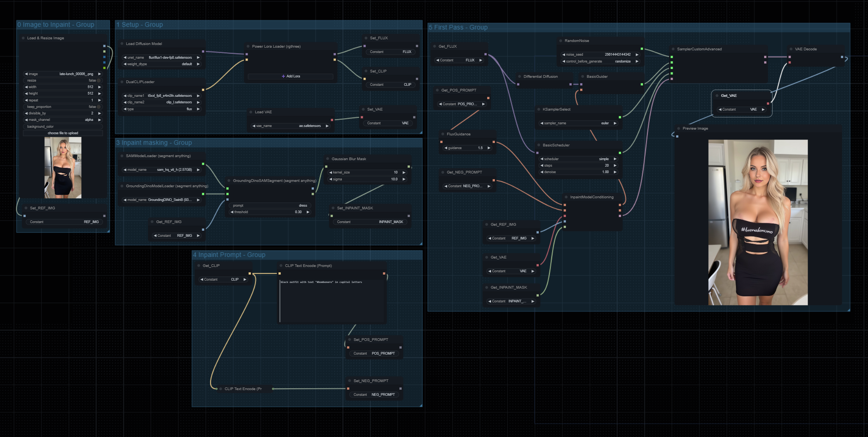Click the background_color field

(x=63, y=127)
